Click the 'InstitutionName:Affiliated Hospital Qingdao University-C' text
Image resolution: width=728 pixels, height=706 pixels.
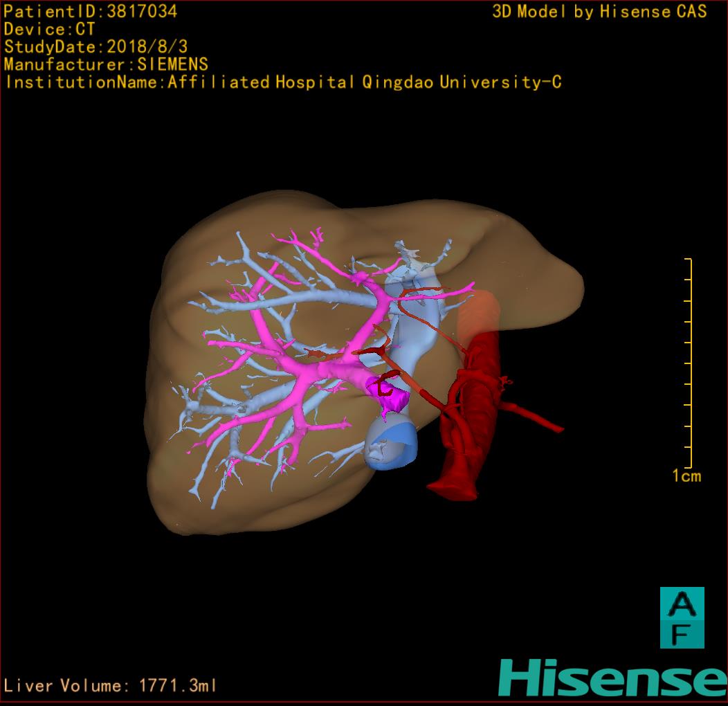coord(284,82)
